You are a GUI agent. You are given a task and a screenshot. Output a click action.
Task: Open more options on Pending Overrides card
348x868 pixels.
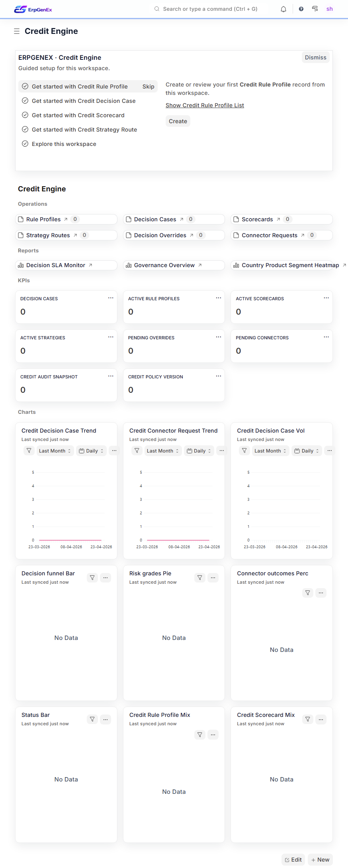219,337
